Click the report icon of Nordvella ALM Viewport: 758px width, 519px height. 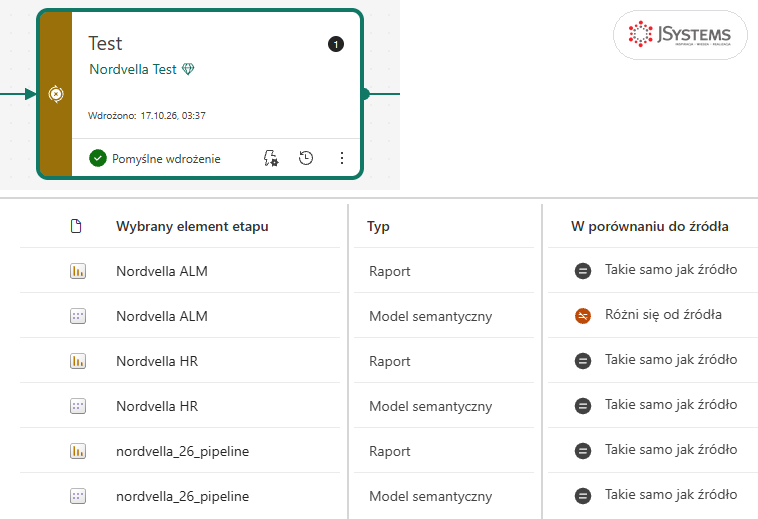click(78, 271)
